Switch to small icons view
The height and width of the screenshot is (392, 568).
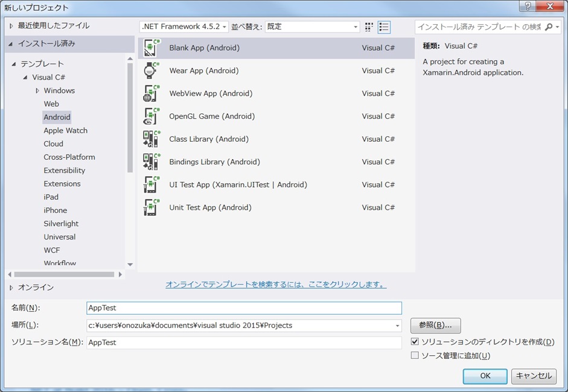[x=369, y=27]
